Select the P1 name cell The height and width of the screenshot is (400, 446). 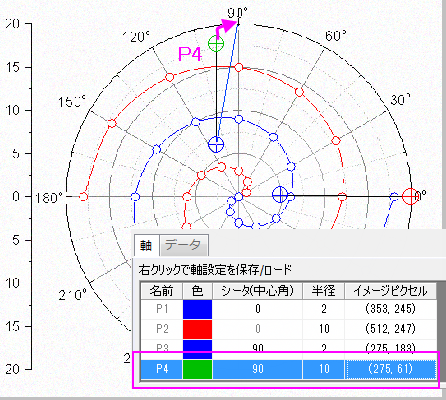[x=162, y=309]
